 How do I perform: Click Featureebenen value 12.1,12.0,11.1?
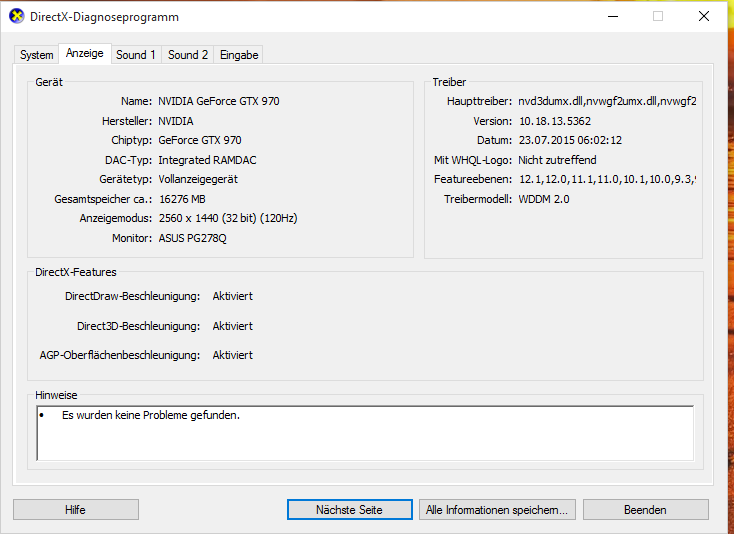608,179
